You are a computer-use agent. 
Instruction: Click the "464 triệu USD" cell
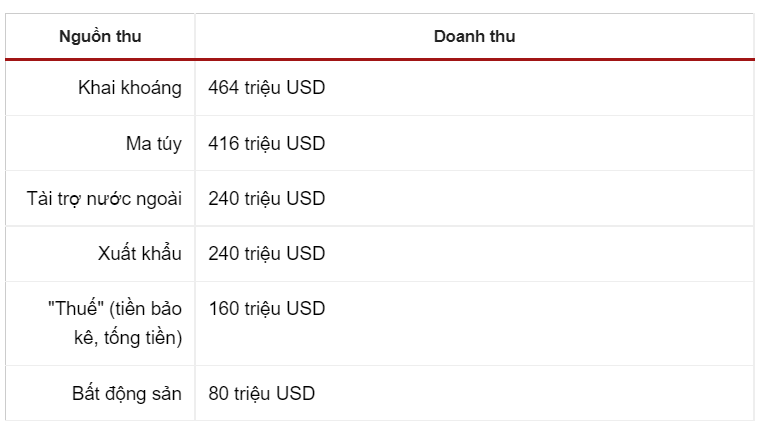[x=267, y=88]
